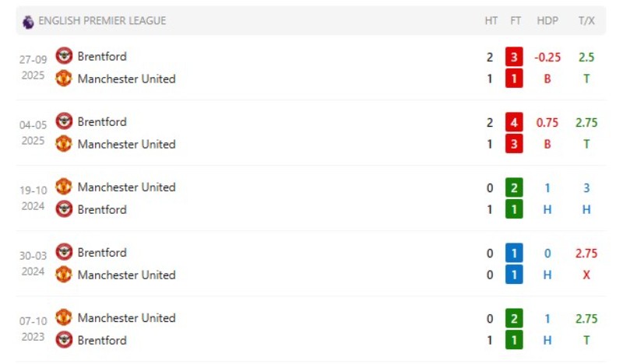Viewport: 623px width, 364px height.
Task: Open the English Premier League header title
Action: click(x=102, y=21)
